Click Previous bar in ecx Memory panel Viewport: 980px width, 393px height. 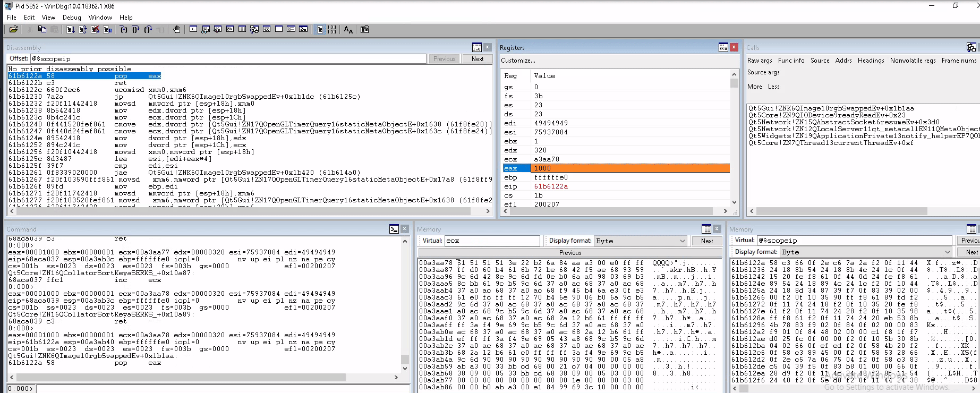click(570, 253)
